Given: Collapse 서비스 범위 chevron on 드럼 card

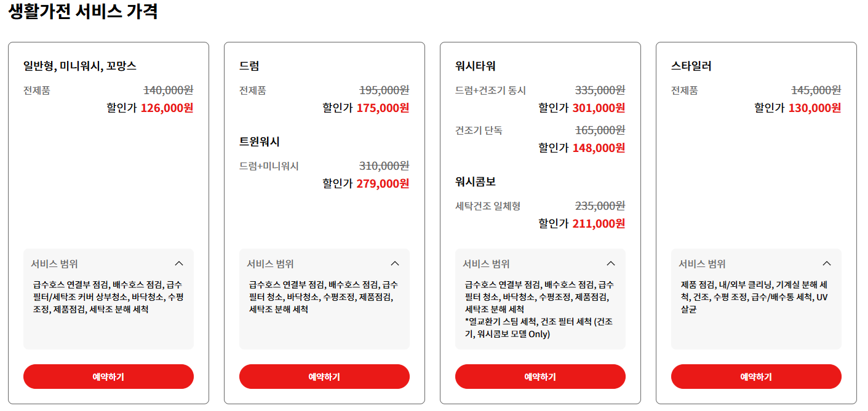Looking at the screenshot, I should (x=396, y=263).
